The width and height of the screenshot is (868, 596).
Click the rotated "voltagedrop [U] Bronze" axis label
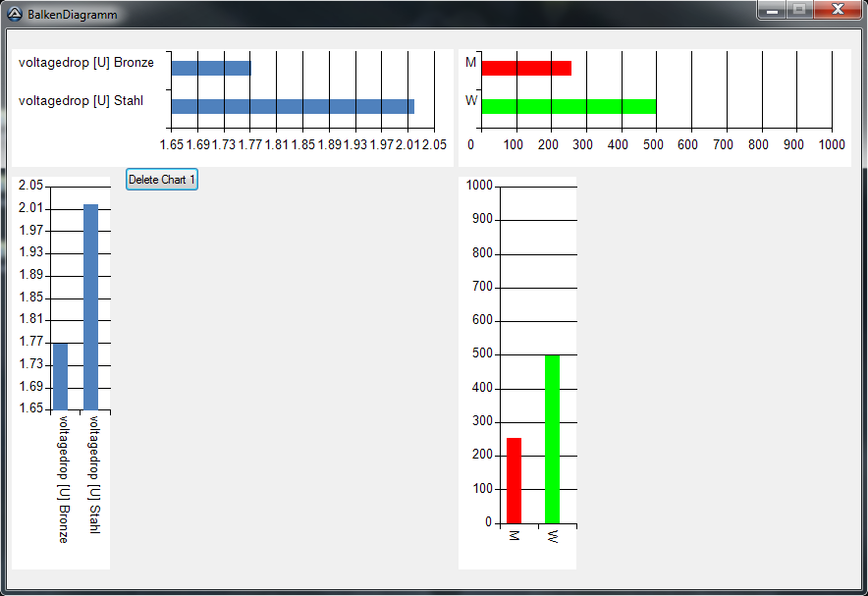pos(64,479)
